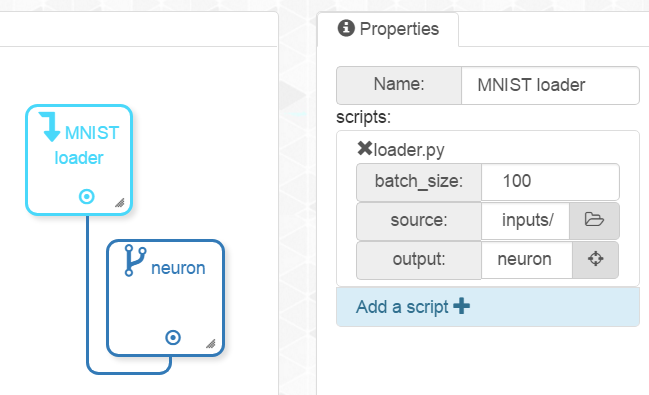The height and width of the screenshot is (395, 649).
Task: Click the MNIST loader resize grip handle
Action: (x=120, y=202)
